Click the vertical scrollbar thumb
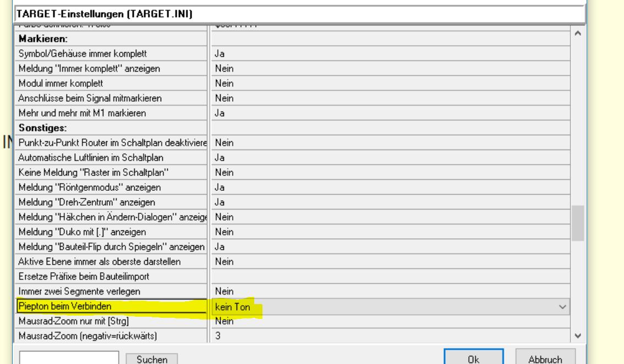The height and width of the screenshot is (364, 624). coord(578,223)
